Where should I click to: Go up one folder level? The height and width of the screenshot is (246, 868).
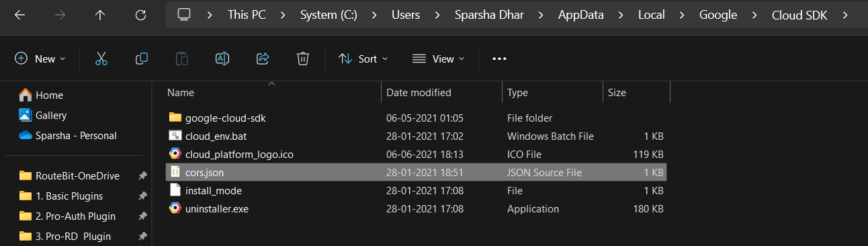(x=100, y=14)
